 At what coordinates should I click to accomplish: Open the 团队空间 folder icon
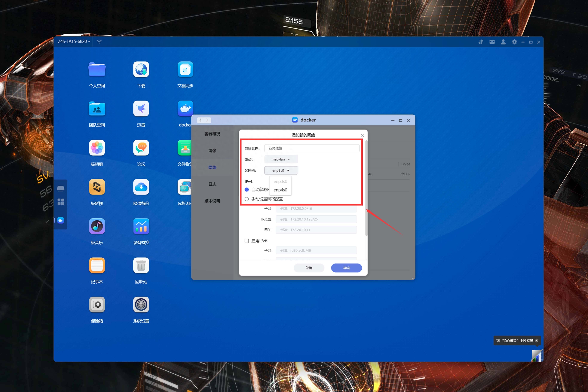point(97,108)
